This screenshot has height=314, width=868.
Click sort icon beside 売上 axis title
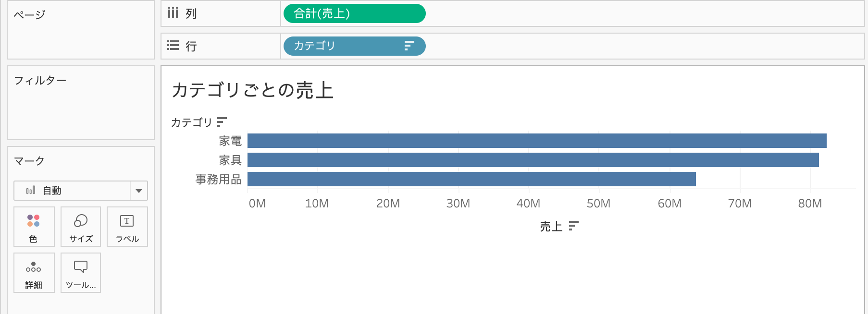click(573, 226)
